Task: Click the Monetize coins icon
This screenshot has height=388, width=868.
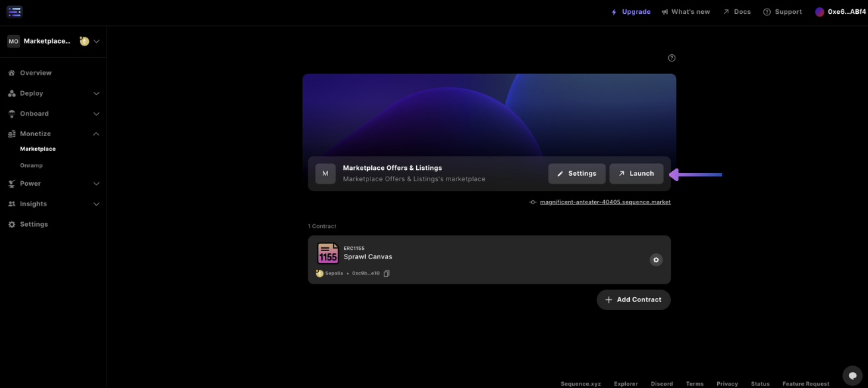Action: pos(11,134)
